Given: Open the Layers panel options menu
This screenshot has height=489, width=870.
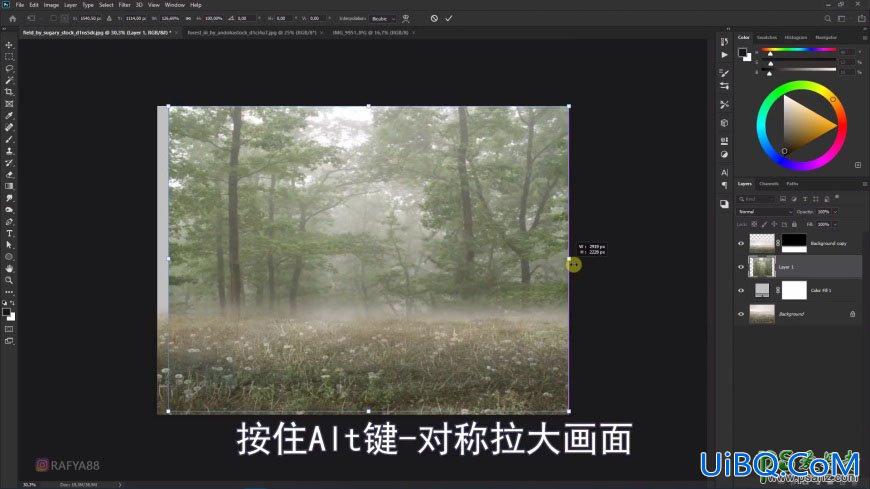Looking at the screenshot, I should coord(864,184).
